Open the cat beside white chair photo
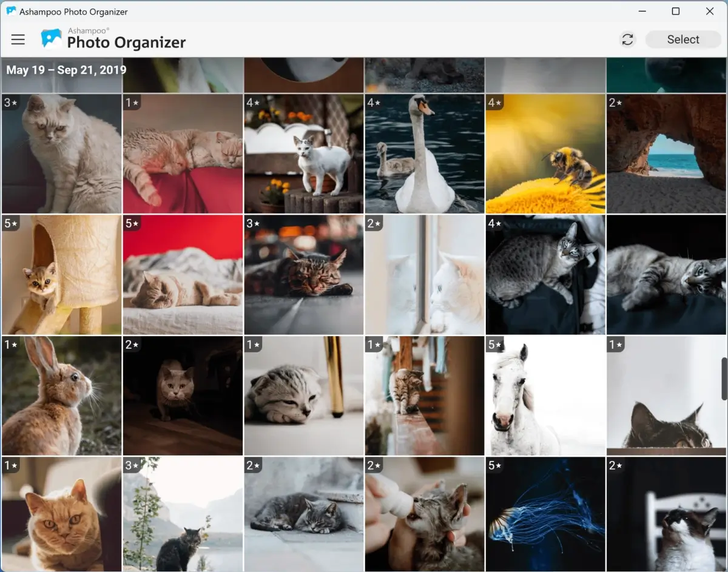The width and height of the screenshot is (728, 572). click(x=667, y=514)
